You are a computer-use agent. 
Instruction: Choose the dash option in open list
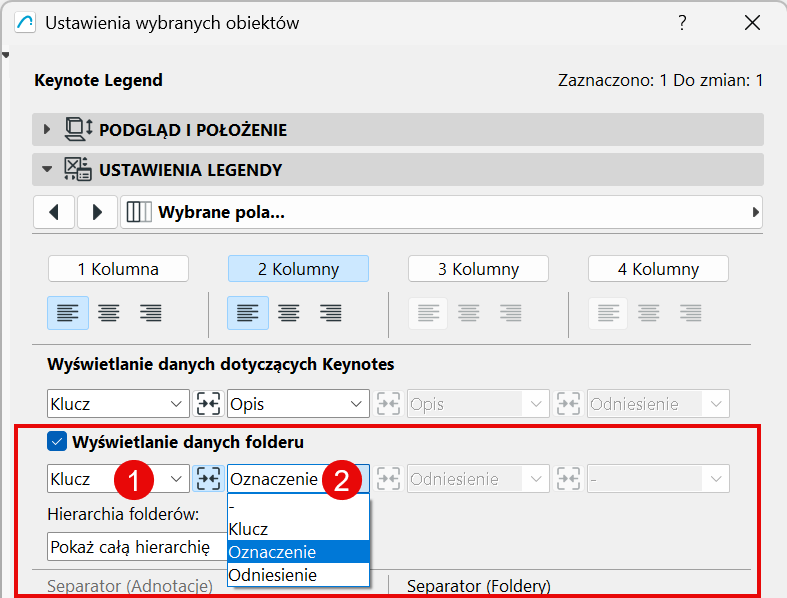pyautogui.click(x=299, y=506)
